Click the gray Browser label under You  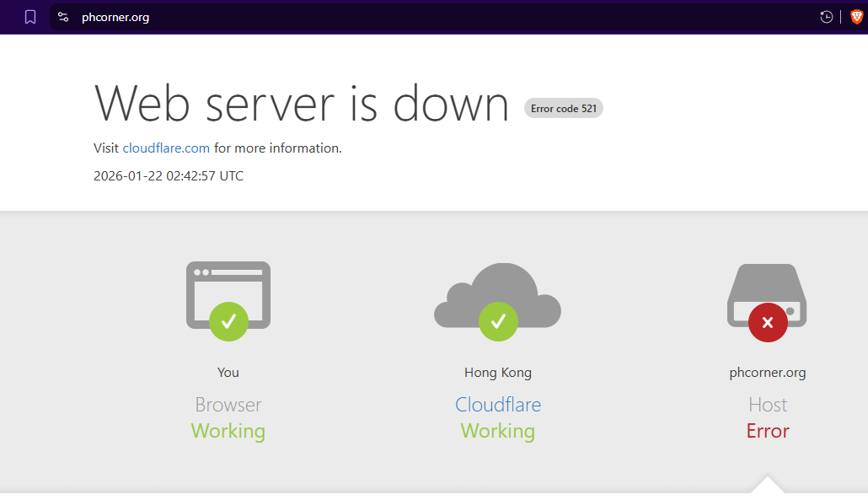(228, 405)
